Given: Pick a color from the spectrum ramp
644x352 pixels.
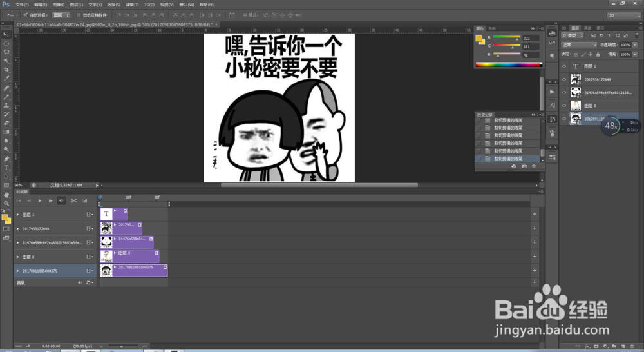Looking at the screenshot, I should coord(509,64).
